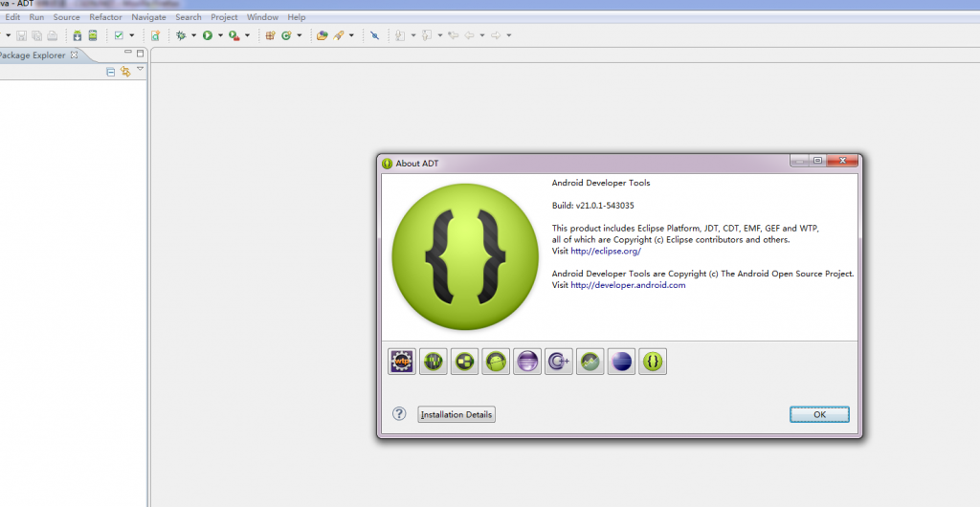980x507 pixels.
Task: Click the help question mark icon
Action: 399,413
